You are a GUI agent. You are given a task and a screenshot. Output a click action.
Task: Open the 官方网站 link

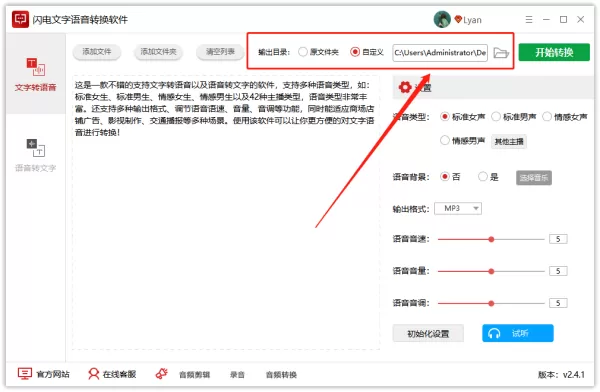pos(44,374)
